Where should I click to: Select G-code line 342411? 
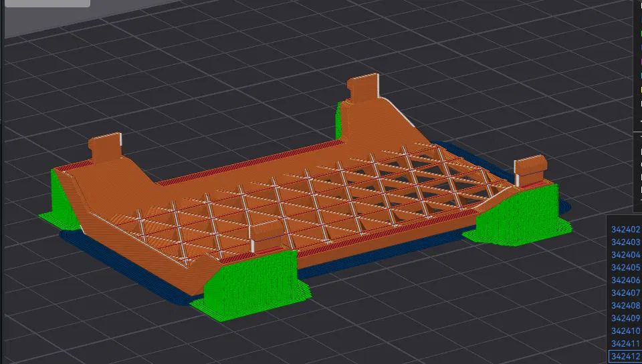coord(626,343)
